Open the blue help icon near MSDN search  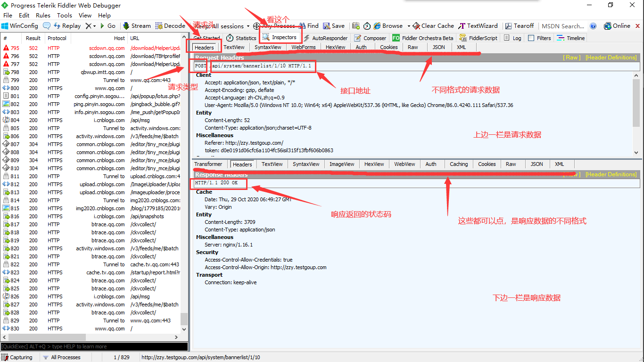pos(593,26)
